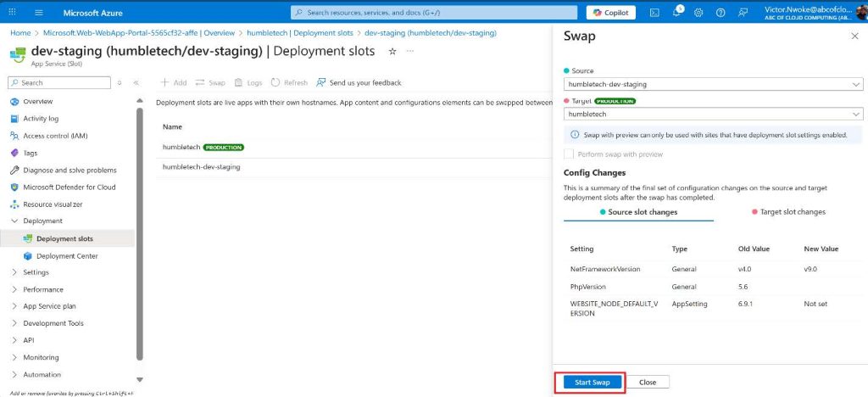Toggle Perform swap with preview checkbox
The height and width of the screenshot is (397, 868).
click(x=569, y=154)
